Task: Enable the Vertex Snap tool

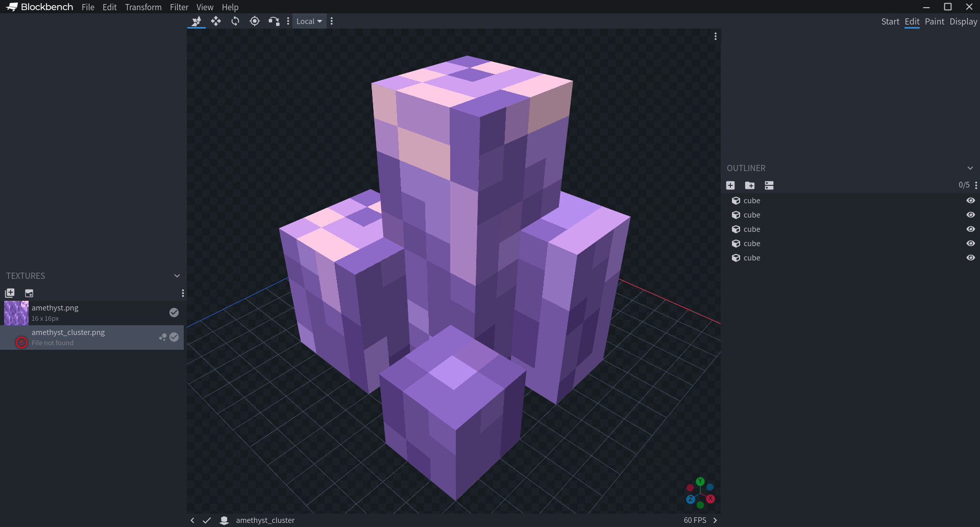Action: click(x=274, y=21)
